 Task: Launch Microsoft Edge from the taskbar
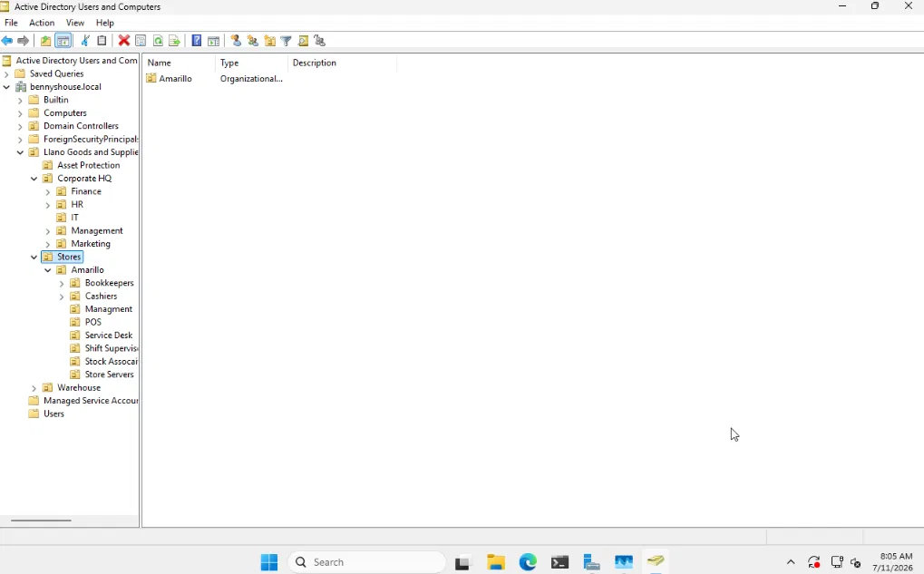pyautogui.click(x=528, y=561)
